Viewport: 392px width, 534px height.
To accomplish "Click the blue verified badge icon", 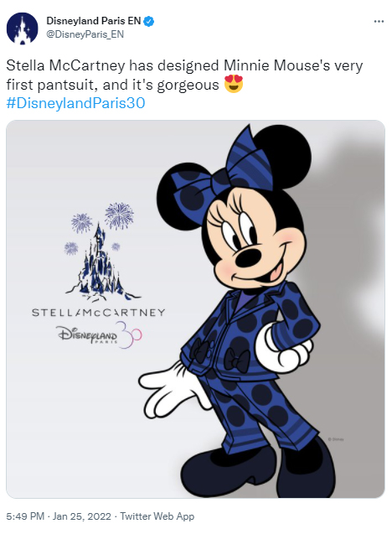I will 149,22.
